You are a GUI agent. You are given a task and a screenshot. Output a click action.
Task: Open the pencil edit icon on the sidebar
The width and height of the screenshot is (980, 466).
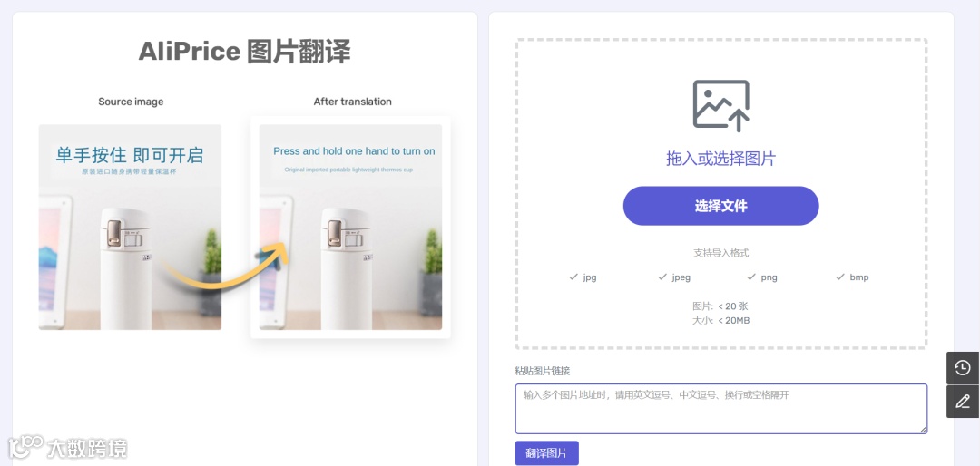pos(963,401)
